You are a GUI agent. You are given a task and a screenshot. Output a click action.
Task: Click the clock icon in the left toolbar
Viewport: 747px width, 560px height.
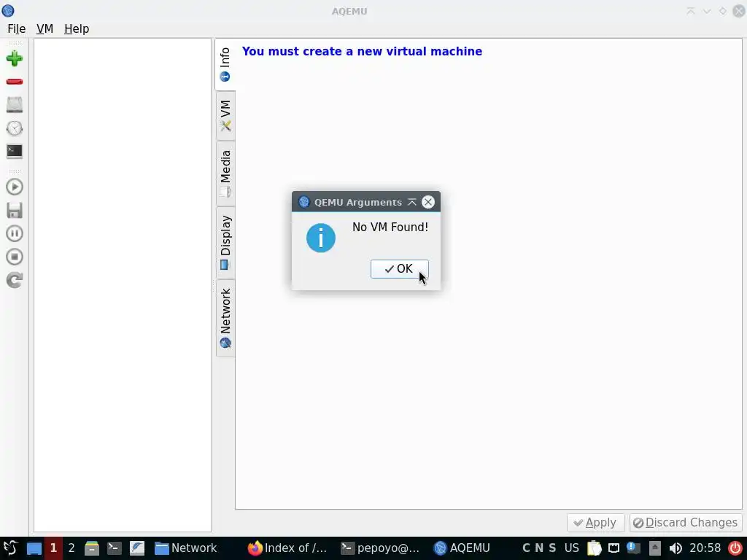click(x=15, y=128)
